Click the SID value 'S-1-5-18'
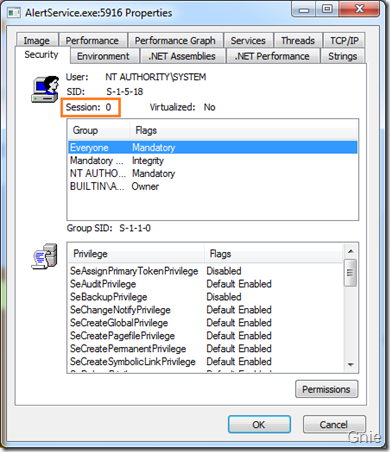This screenshot has width=390, height=452. coord(125,92)
